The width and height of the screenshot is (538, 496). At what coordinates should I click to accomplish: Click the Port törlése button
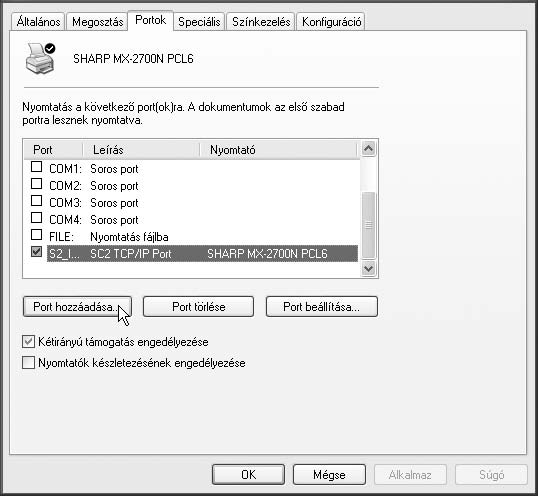[198, 307]
